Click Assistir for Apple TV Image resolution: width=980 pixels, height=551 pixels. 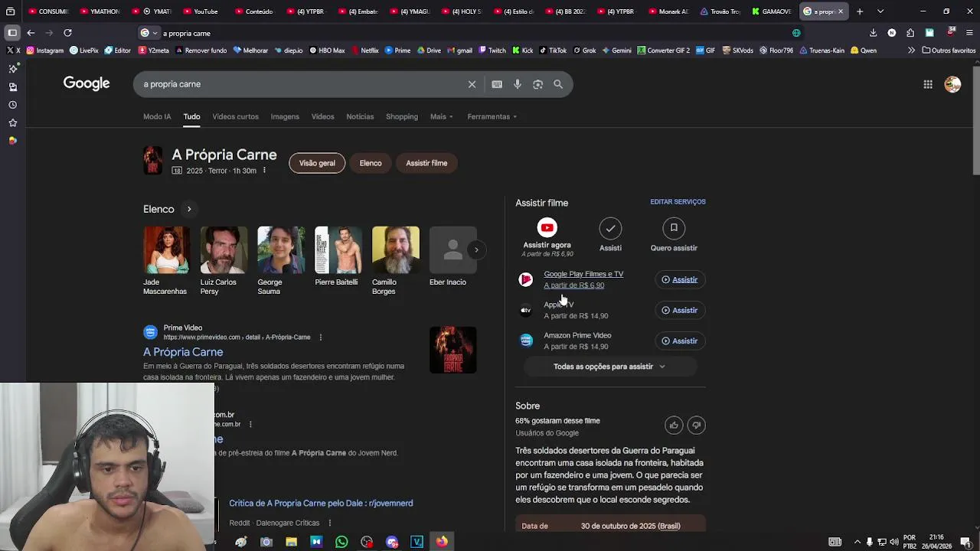click(x=680, y=311)
